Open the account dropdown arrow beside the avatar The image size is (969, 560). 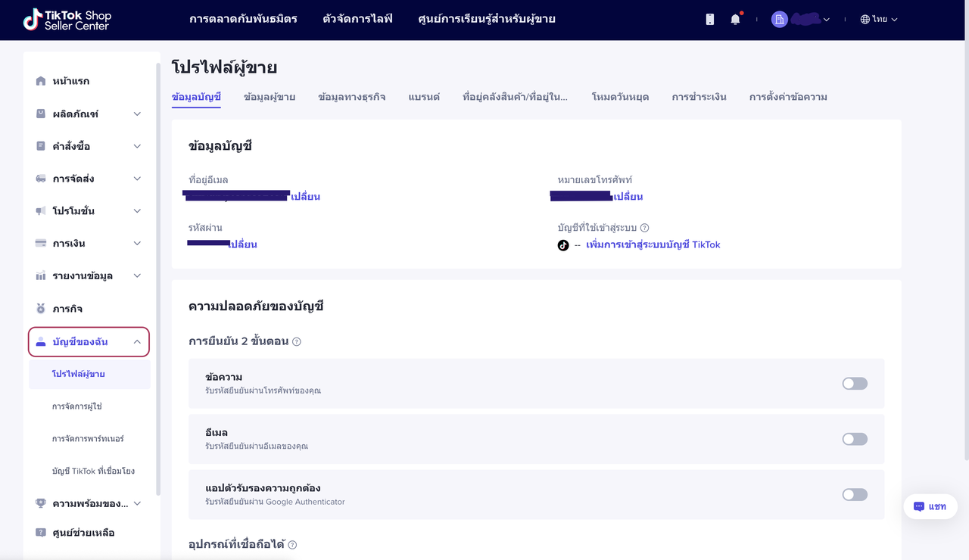pyautogui.click(x=827, y=20)
